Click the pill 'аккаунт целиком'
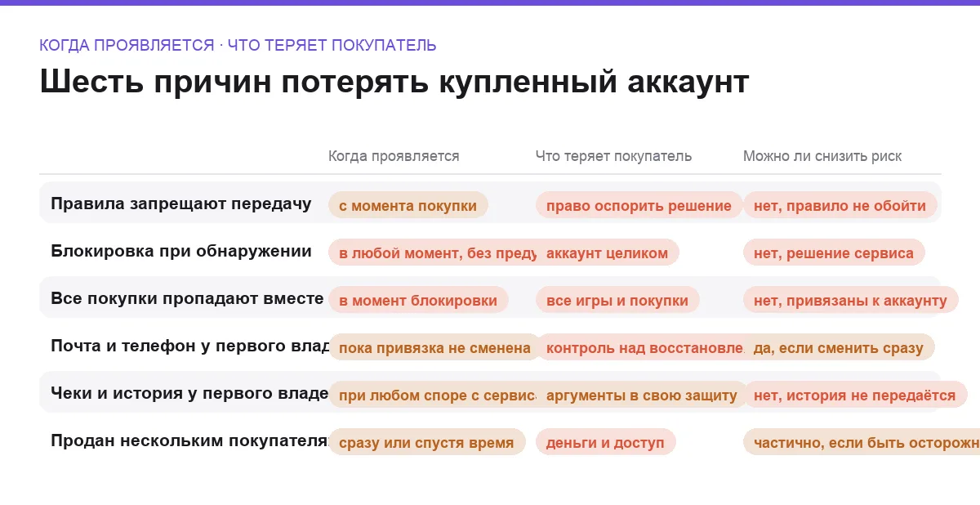The image size is (980, 505). [x=607, y=252]
